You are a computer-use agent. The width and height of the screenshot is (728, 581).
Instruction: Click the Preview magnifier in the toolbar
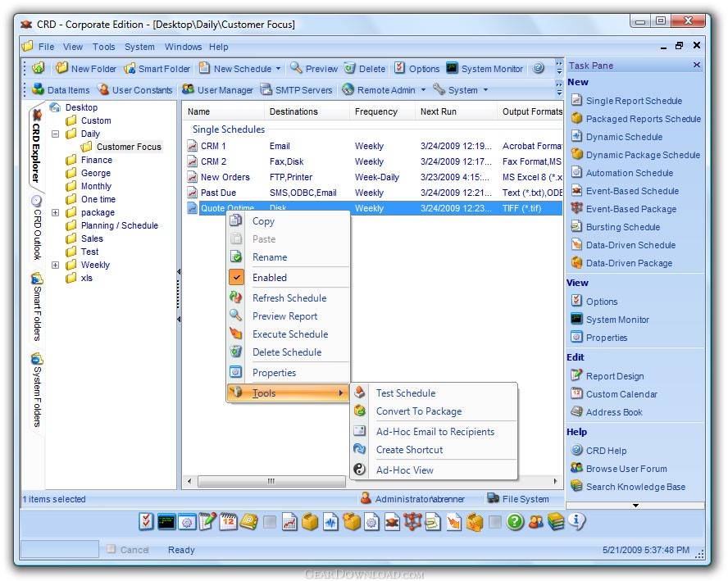(314, 69)
